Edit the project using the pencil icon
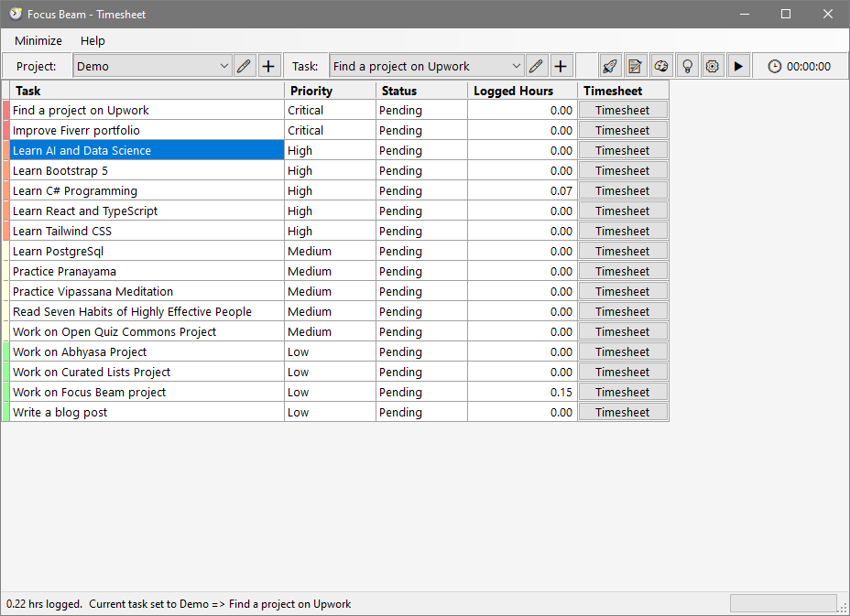Viewport: 850px width, 616px height. [x=244, y=66]
